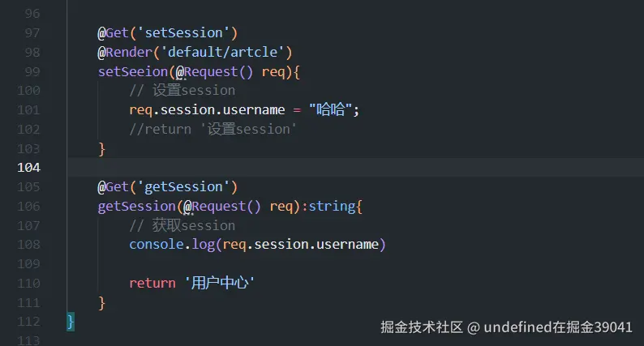
Task: Click line number 104 in gutter
Action: click(x=28, y=168)
